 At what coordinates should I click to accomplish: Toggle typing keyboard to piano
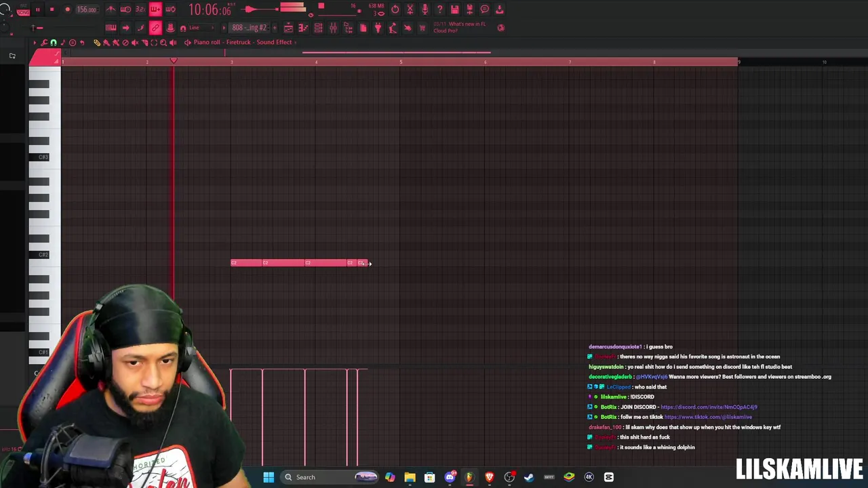click(111, 28)
